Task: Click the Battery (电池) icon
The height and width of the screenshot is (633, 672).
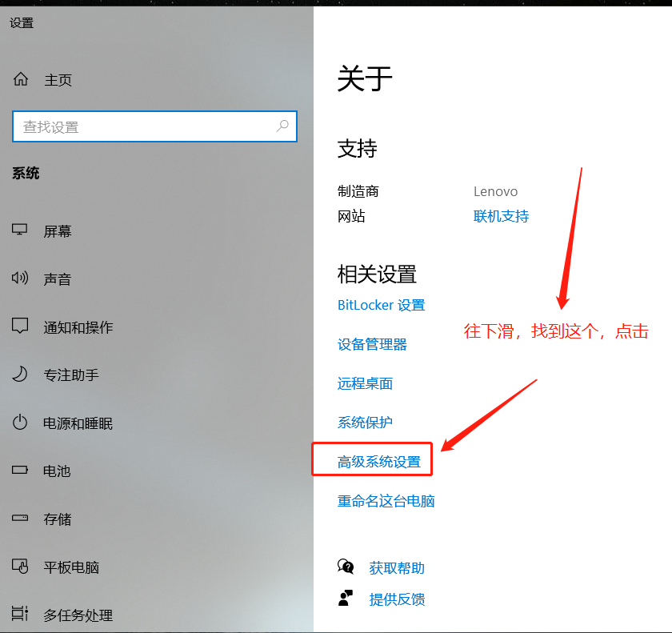Action: point(20,471)
